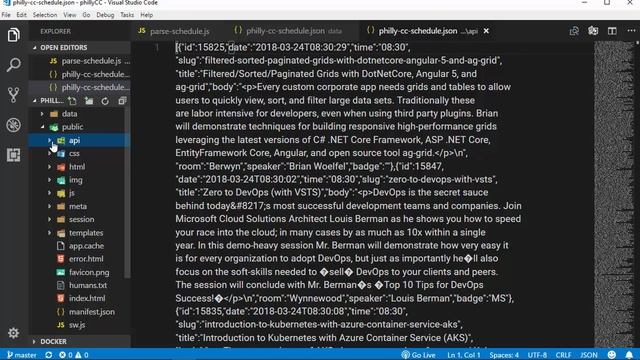The height and width of the screenshot is (360, 640).
Task: Switch to philly-cc-schedule.json data tab
Action: (289, 31)
